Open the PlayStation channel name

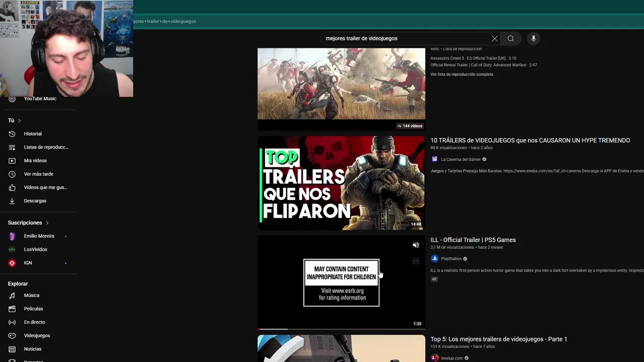[x=451, y=259]
